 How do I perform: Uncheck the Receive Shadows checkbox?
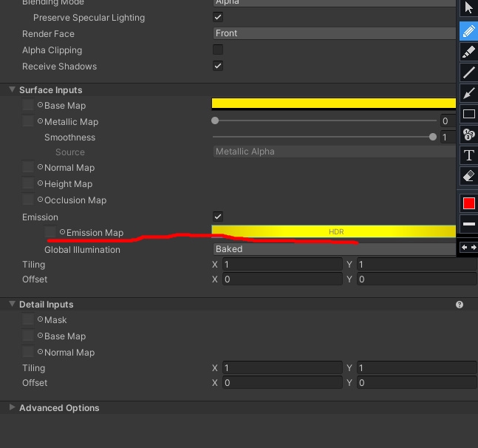pos(218,66)
